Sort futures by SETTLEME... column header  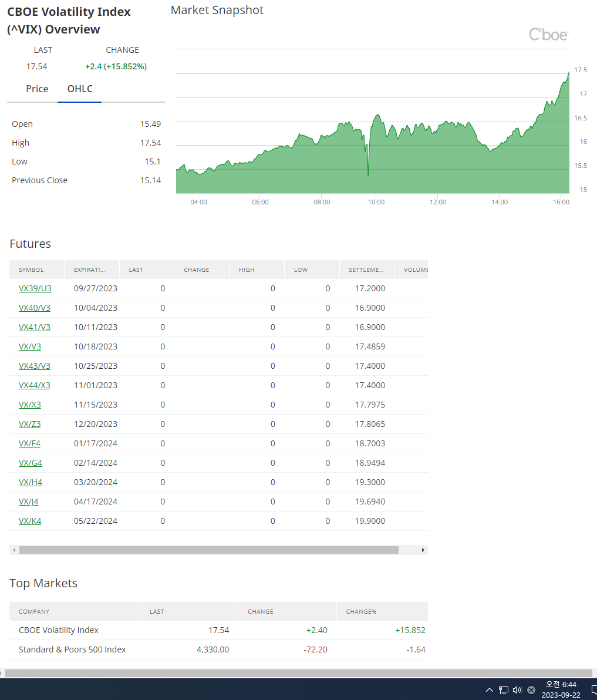tap(367, 270)
